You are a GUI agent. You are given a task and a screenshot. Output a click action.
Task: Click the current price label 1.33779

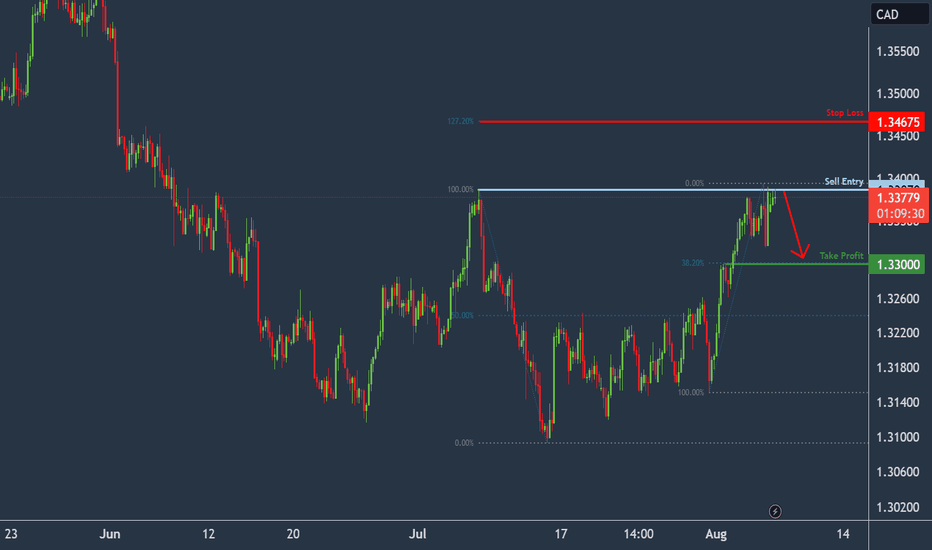[898, 198]
